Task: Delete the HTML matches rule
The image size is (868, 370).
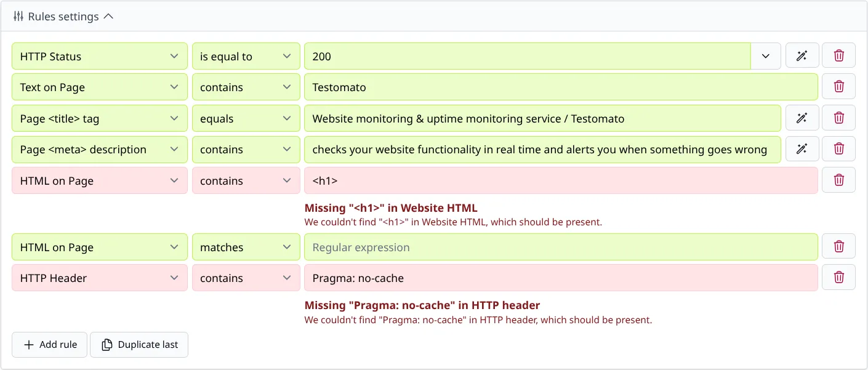Action: [838, 246]
